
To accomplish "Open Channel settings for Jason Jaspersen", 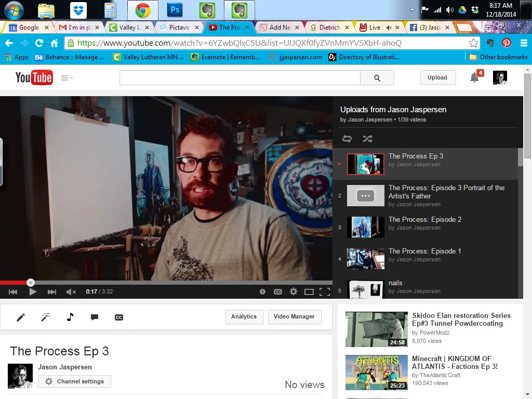I will pyautogui.click(x=74, y=381).
